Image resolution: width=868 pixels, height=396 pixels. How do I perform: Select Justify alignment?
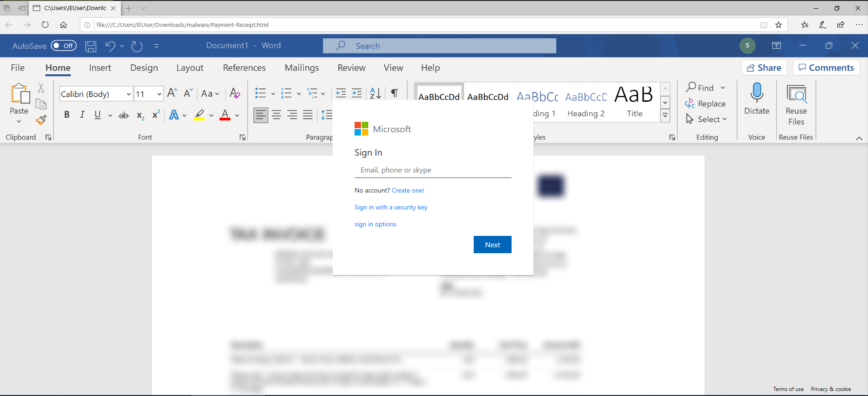[x=308, y=115]
